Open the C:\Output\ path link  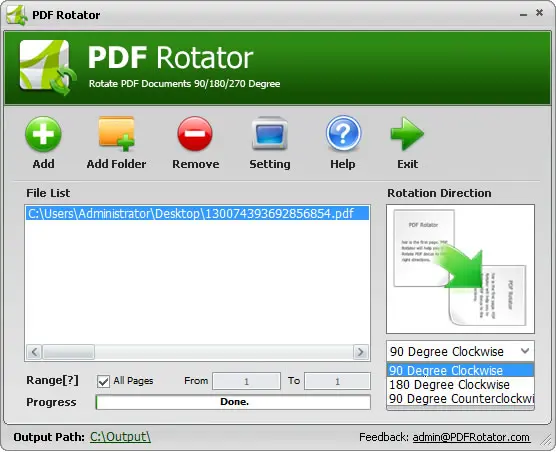coord(121,437)
